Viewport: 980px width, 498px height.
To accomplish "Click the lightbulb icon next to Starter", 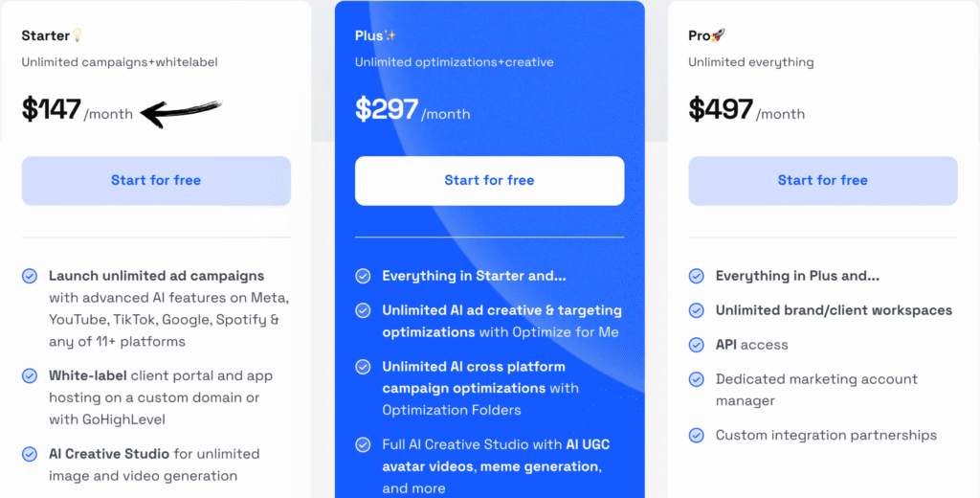I will pos(78,35).
